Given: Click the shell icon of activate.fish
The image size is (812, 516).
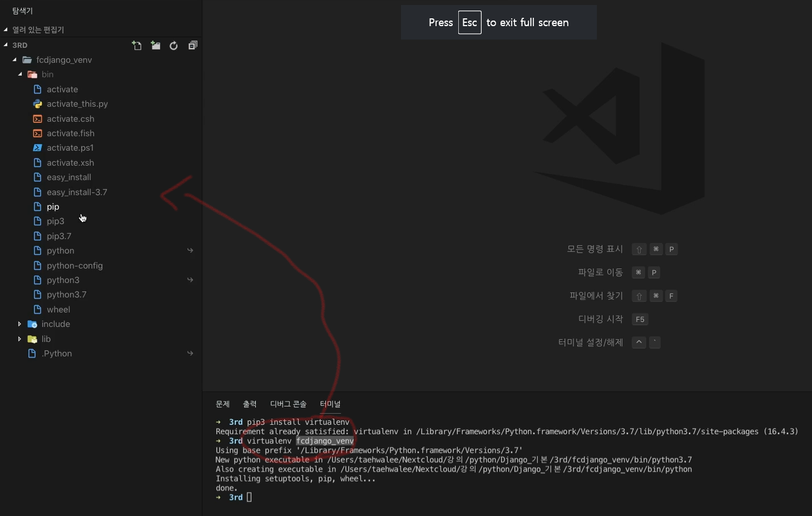Looking at the screenshot, I should point(37,133).
